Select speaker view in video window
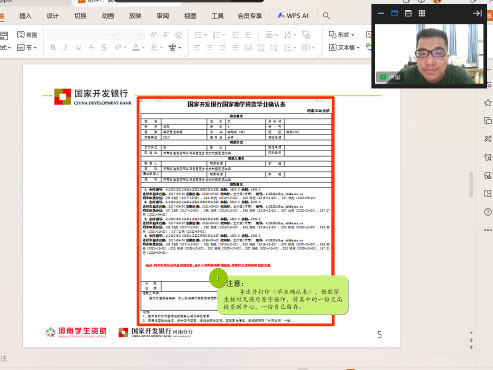Image resolution: width=493 pixels, height=370 pixels. (x=394, y=13)
